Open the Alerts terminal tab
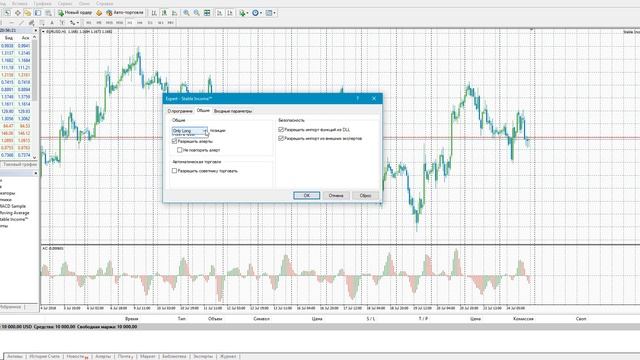This screenshot has height=360, width=640. point(103,356)
